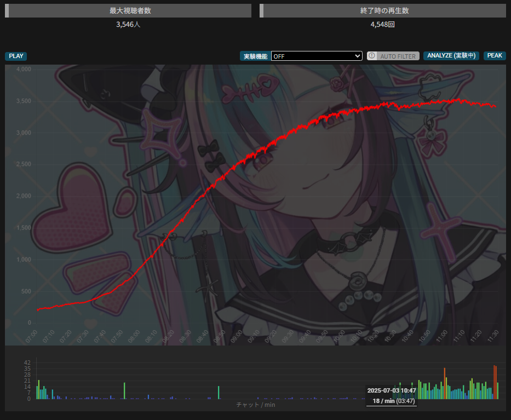Click the ANALYZE (実験中) button
This screenshot has width=511, height=420.
pyautogui.click(x=451, y=56)
